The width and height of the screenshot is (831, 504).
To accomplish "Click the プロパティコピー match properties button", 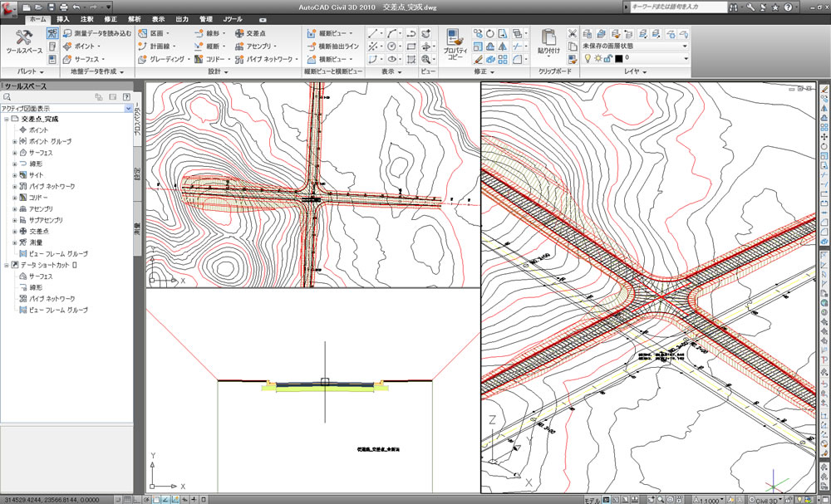I will pyautogui.click(x=455, y=45).
